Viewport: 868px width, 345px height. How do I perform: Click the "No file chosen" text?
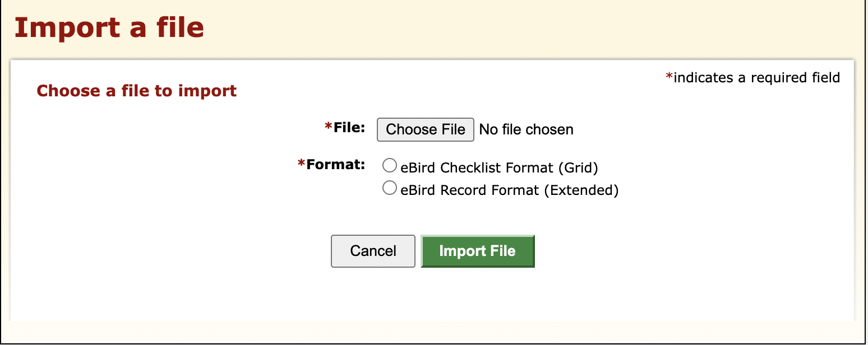526,130
